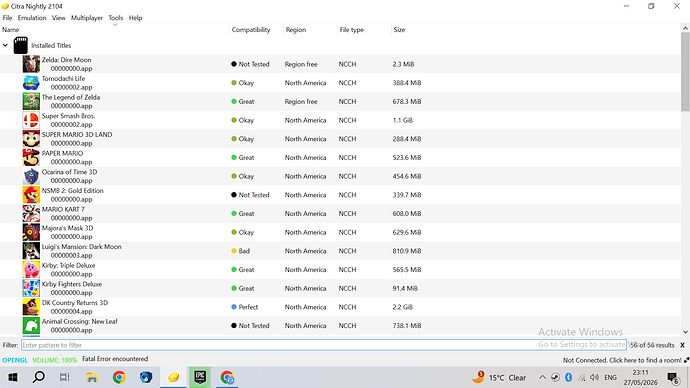Viewport: 690px width, 388px height.
Task: Select the DK Country Returns 3D icon
Action: point(31,307)
